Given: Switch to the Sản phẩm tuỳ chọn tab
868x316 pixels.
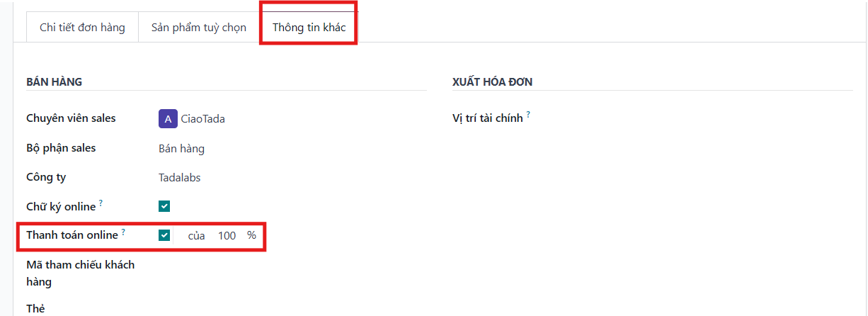Looking at the screenshot, I should 199,28.
